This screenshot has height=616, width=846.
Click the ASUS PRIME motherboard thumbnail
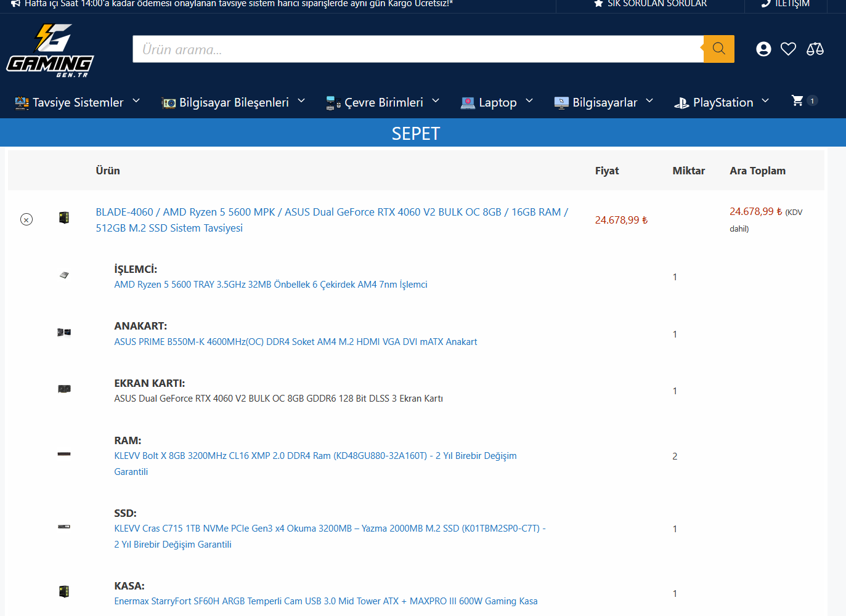(64, 332)
